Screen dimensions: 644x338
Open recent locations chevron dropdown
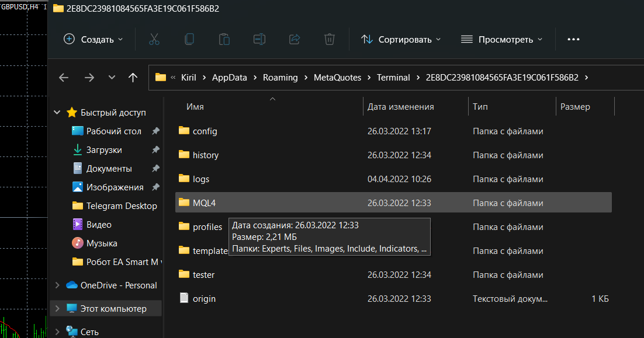112,78
